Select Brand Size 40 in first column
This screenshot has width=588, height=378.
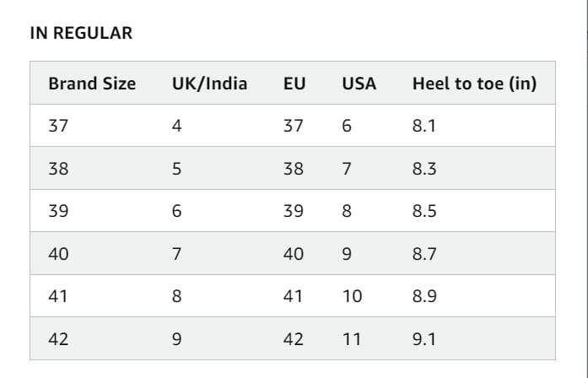point(59,254)
